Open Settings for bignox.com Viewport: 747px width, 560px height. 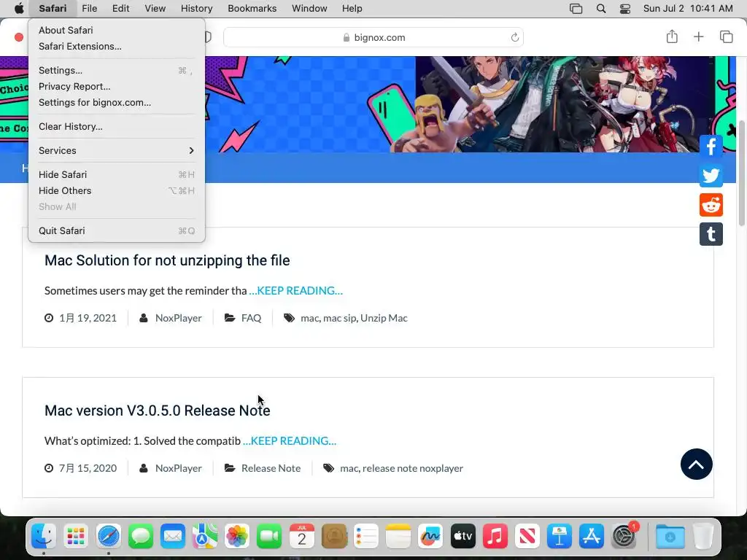coord(117,102)
